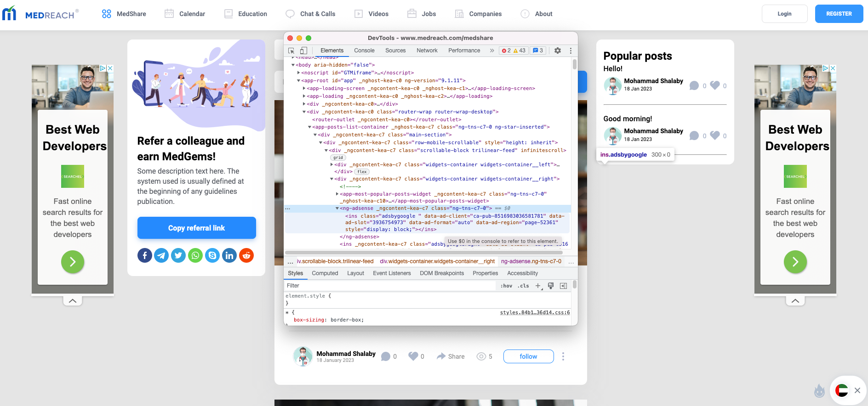This screenshot has width=868, height=406.
Task: Switch to DevTools Network tab
Action: click(x=427, y=51)
